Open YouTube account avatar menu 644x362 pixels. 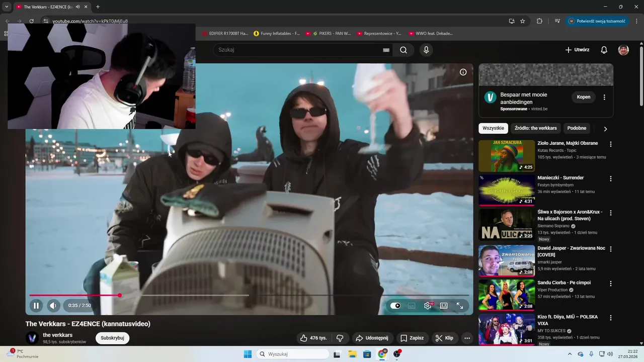pos(623,50)
